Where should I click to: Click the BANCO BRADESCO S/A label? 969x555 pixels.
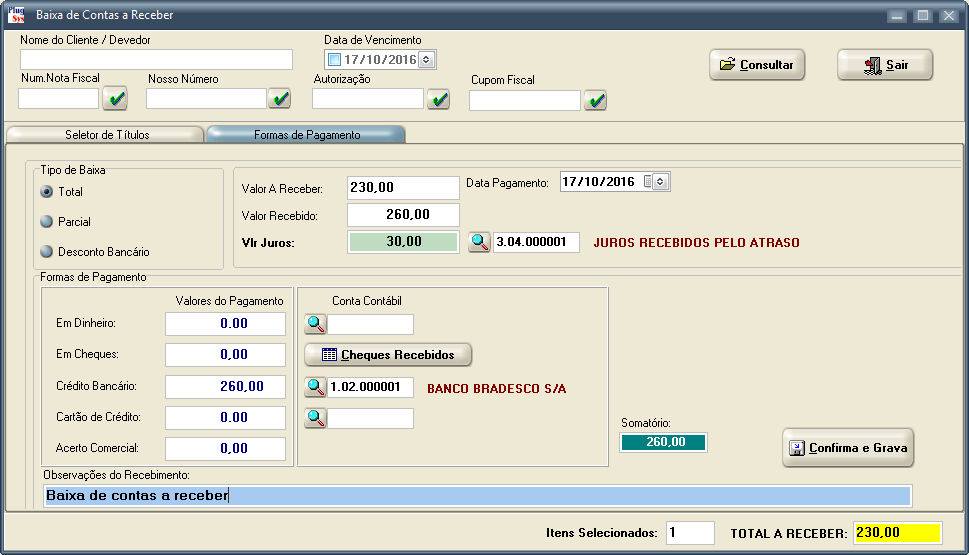click(x=497, y=389)
